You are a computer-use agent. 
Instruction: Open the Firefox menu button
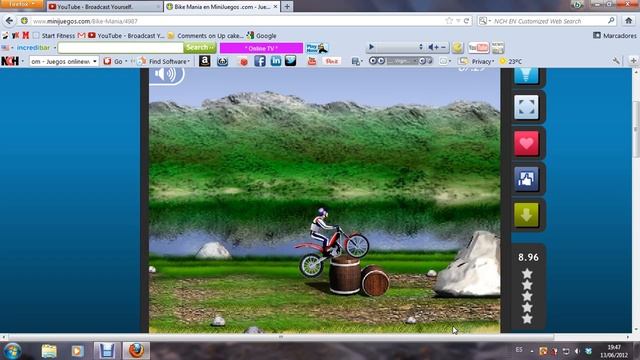pos(21,4)
